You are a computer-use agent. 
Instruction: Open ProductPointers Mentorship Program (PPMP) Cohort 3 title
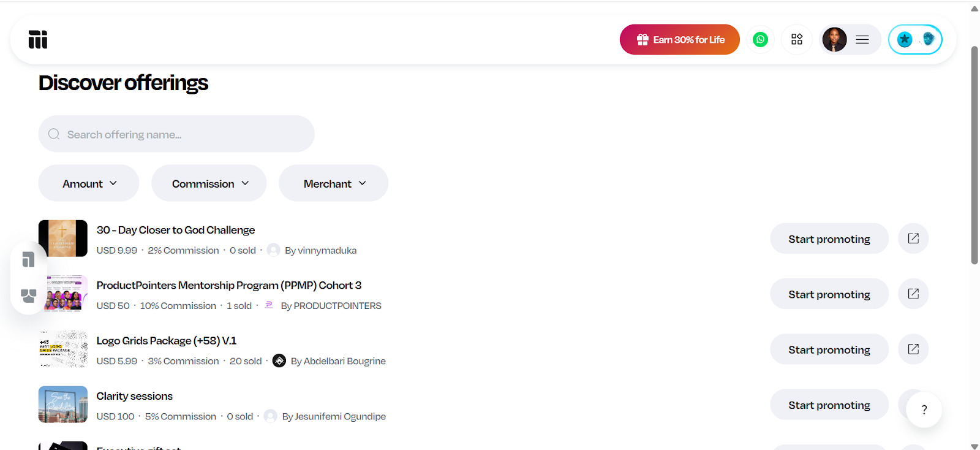tap(229, 285)
